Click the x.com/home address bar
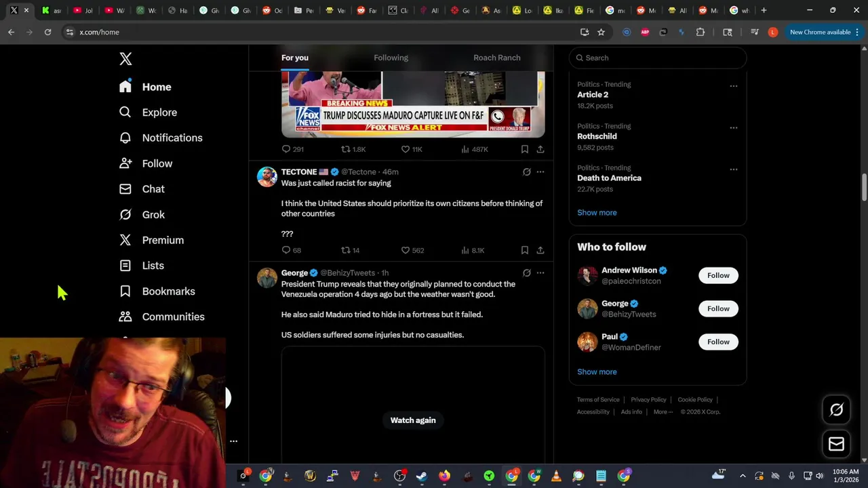Image resolution: width=868 pixels, height=488 pixels. pyautogui.click(x=325, y=32)
